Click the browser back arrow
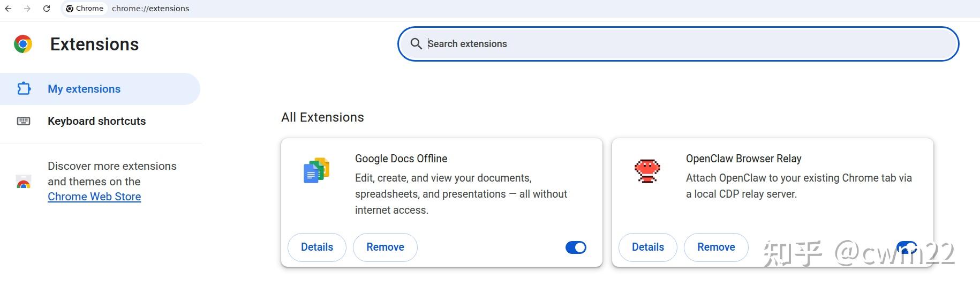This screenshot has width=980, height=293. click(x=8, y=9)
